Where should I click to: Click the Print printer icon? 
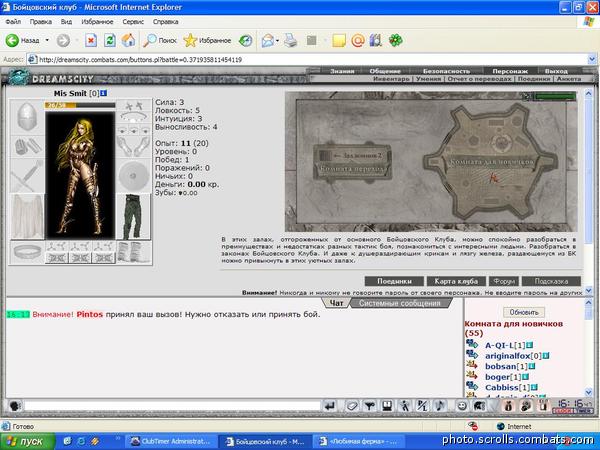(290, 40)
